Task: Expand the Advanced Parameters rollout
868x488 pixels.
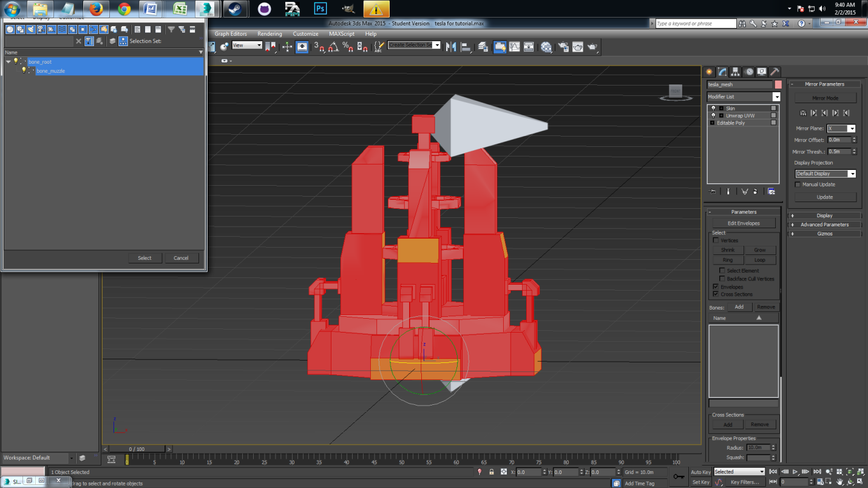Action: 824,225
